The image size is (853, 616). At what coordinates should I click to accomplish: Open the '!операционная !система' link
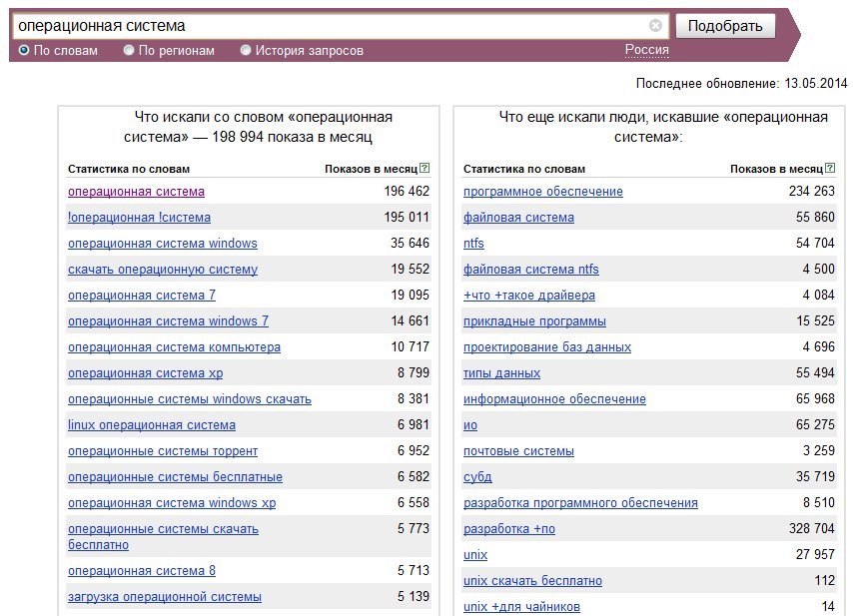point(139,218)
